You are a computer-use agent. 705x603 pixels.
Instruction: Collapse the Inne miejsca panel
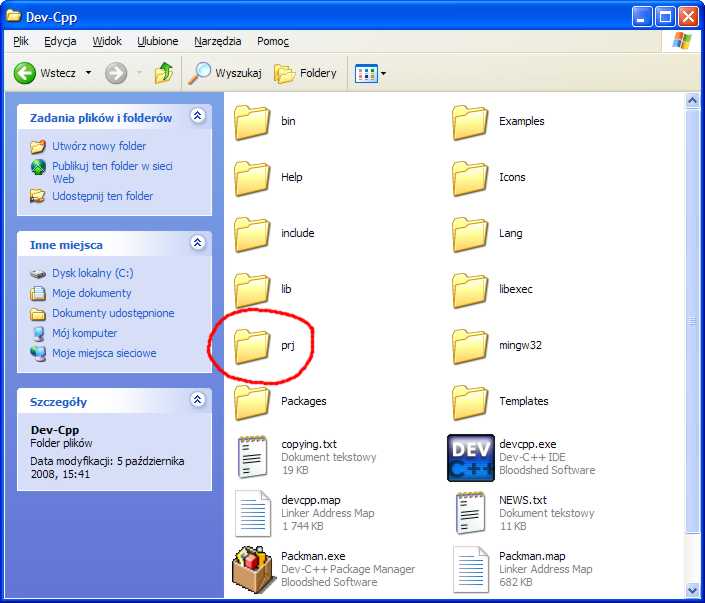[197, 243]
